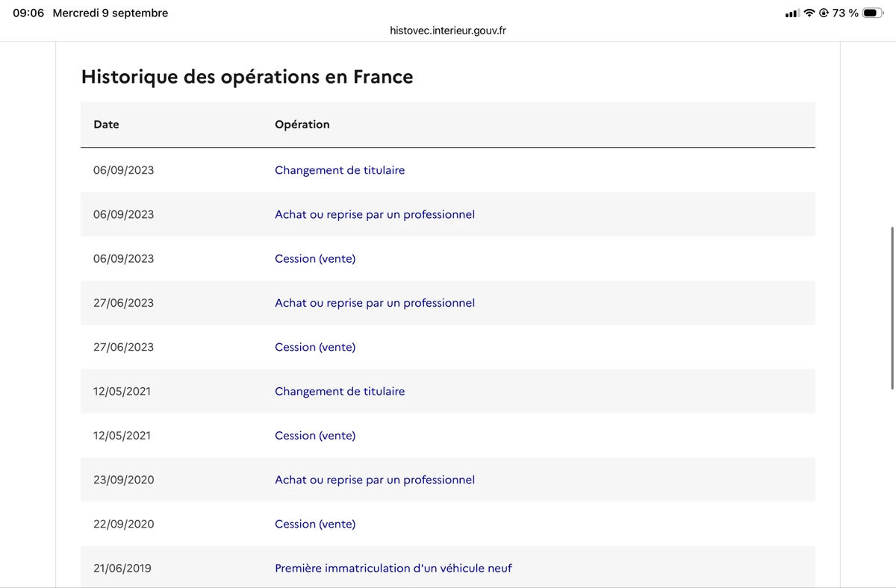This screenshot has height=588, width=896.
Task: Select 27/06/2023 date beside Cession (vente)
Action: tap(124, 347)
